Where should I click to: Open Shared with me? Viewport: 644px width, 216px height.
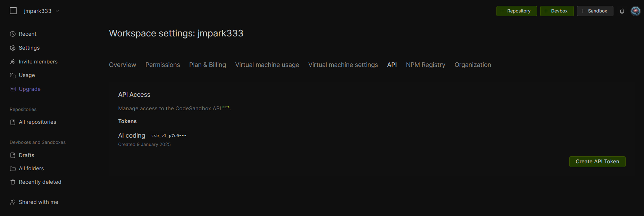pyautogui.click(x=39, y=202)
